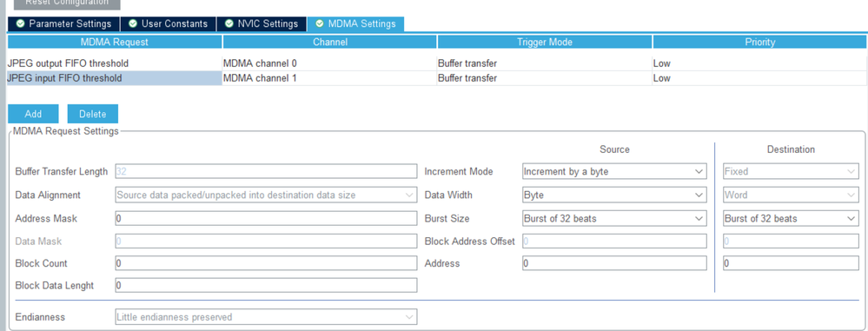Click the Block Count input field
Viewport: 868px width, 331px height.
(x=266, y=263)
